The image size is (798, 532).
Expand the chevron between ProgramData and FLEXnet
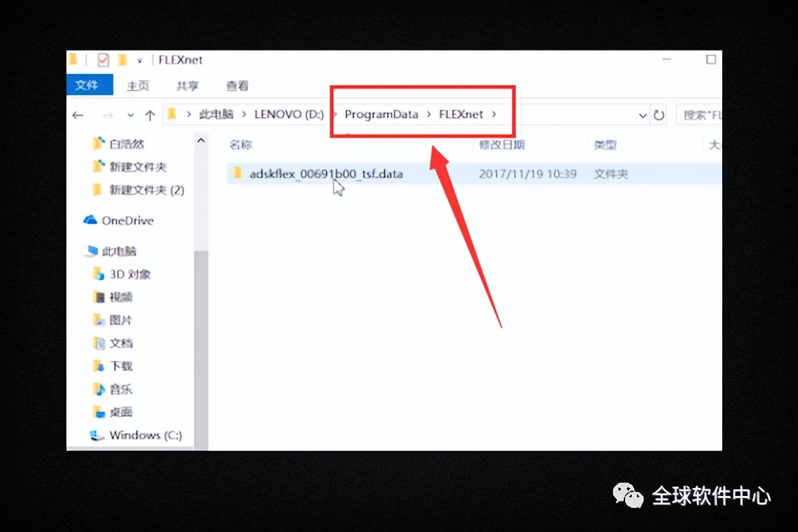(x=428, y=114)
